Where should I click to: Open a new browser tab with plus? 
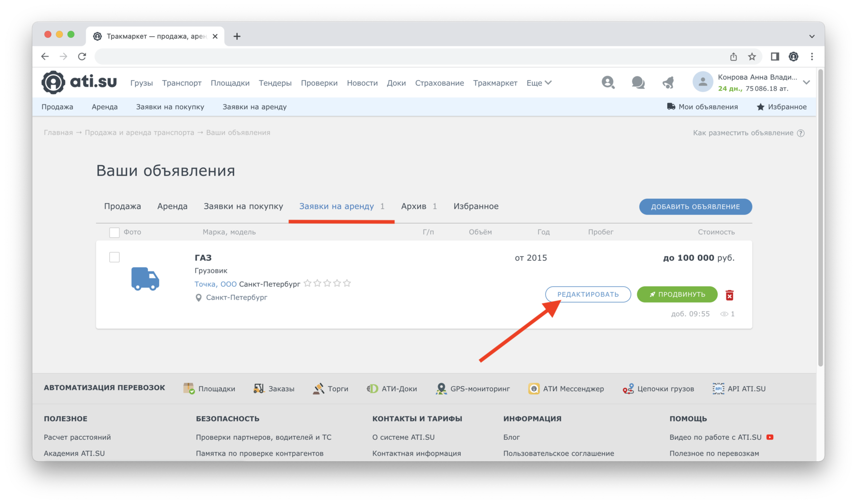pyautogui.click(x=237, y=36)
